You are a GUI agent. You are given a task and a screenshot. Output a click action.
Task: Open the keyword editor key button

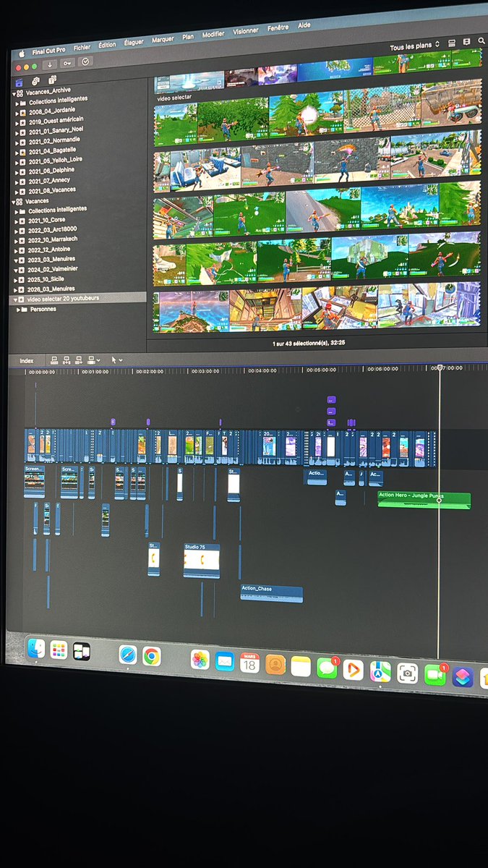[x=67, y=64]
